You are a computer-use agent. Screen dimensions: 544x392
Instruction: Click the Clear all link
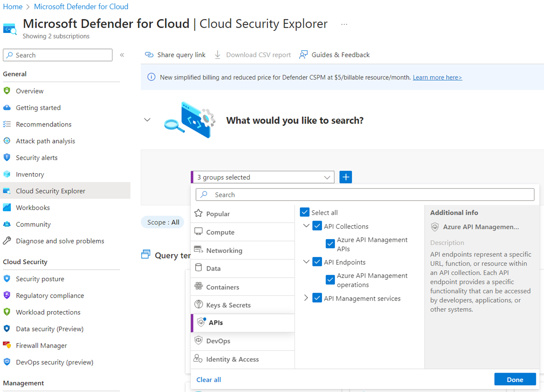(x=209, y=379)
